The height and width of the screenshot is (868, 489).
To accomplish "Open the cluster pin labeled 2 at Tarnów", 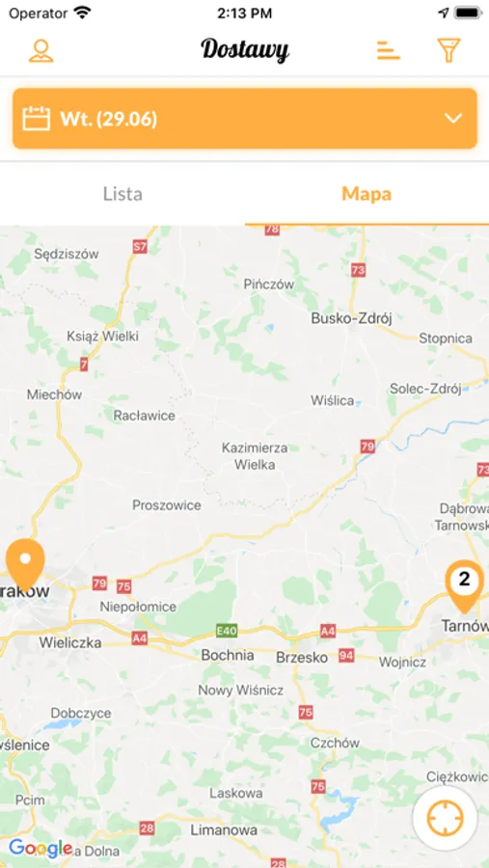I will click(464, 586).
